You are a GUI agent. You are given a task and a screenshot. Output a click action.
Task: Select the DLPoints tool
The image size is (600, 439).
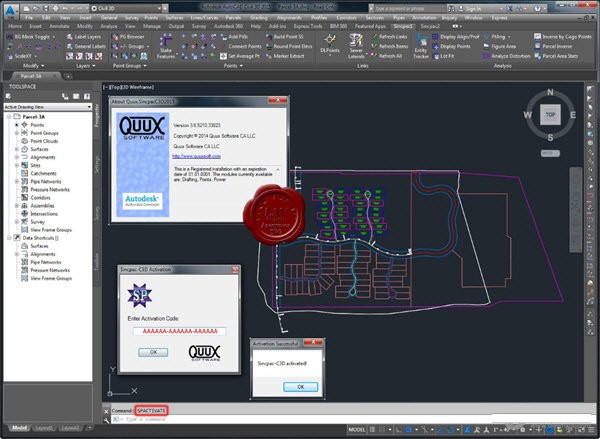[330, 44]
